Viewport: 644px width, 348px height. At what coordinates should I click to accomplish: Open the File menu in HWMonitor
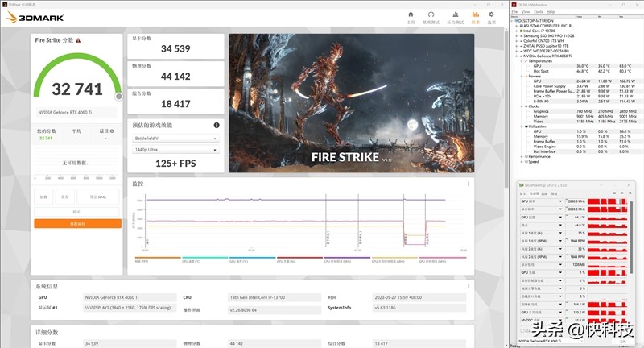click(514, 12)
